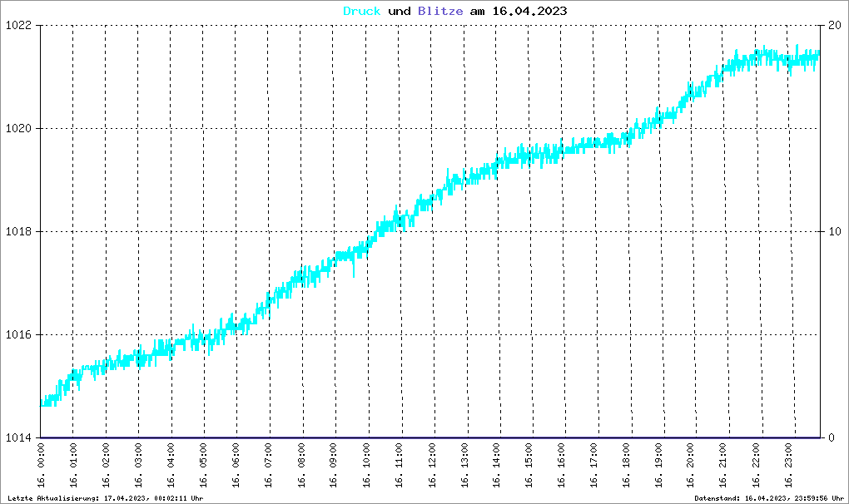This screenshot has width=849, height=504.
Task: Click the '16. 19:00' time axis label
Action: point(659,465)
